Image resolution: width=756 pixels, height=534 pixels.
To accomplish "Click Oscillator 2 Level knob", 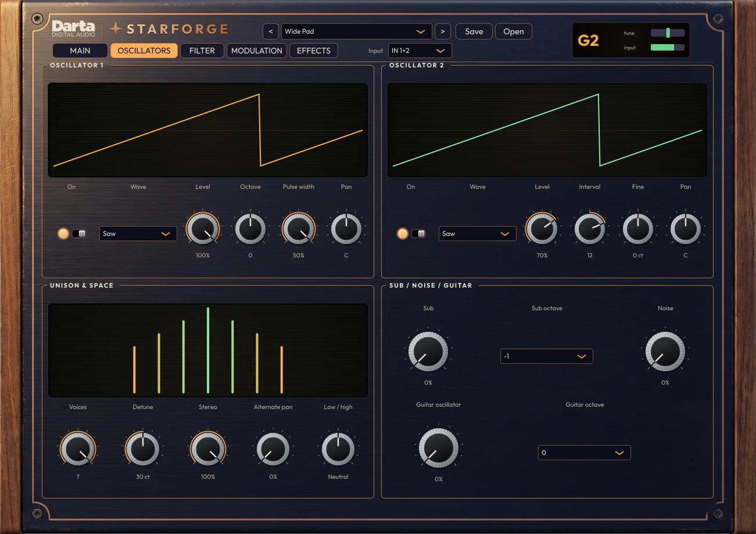I will (542, 228).
